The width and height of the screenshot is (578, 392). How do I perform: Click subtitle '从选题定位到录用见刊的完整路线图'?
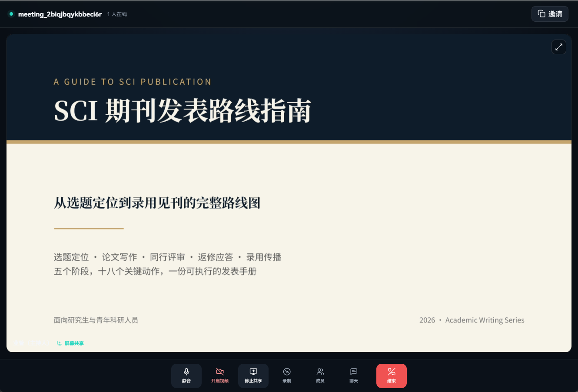pos(157,203)
